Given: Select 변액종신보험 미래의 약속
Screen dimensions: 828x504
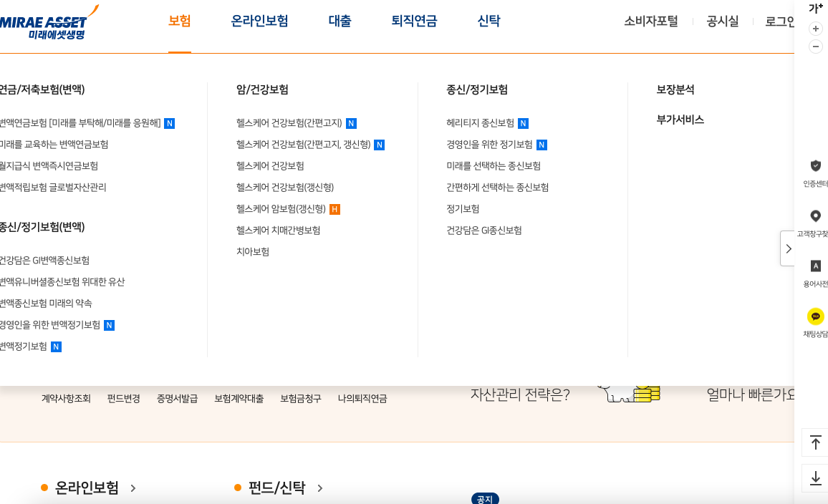Looking at the screenshot, I should (x=46, y=304).
